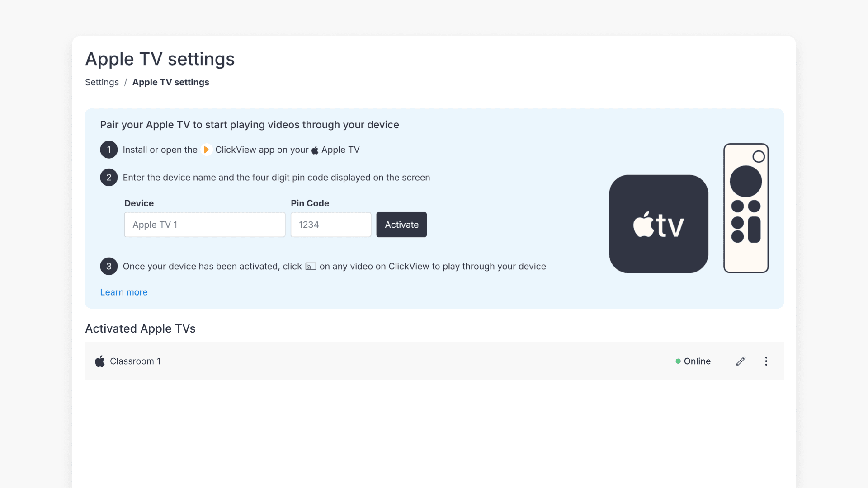The height and width of the screenshot is (488, 868).
Task: Click the Apple logo in step one
Action: coord(315,150)
